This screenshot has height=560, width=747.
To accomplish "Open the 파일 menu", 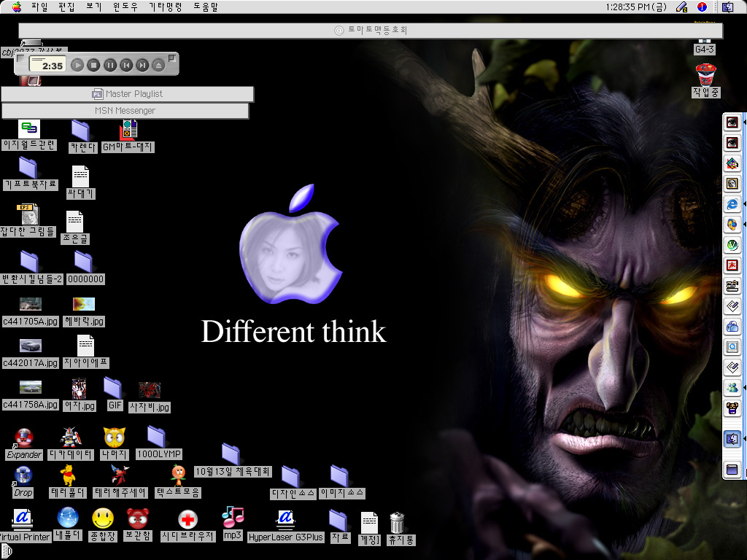I will coord(39,7).
